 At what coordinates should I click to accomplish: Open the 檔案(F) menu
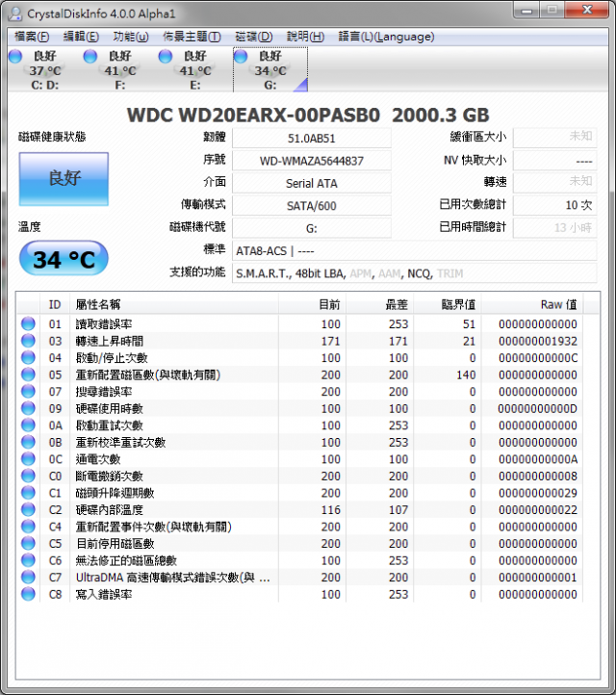32,37
